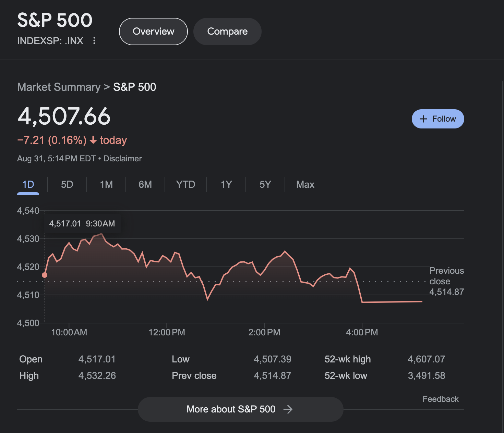The height and width of the screenshot is (433, 504).
Task: Click the Low value 4,507.39
Action: pyautogui.click(x=273, y=359)
